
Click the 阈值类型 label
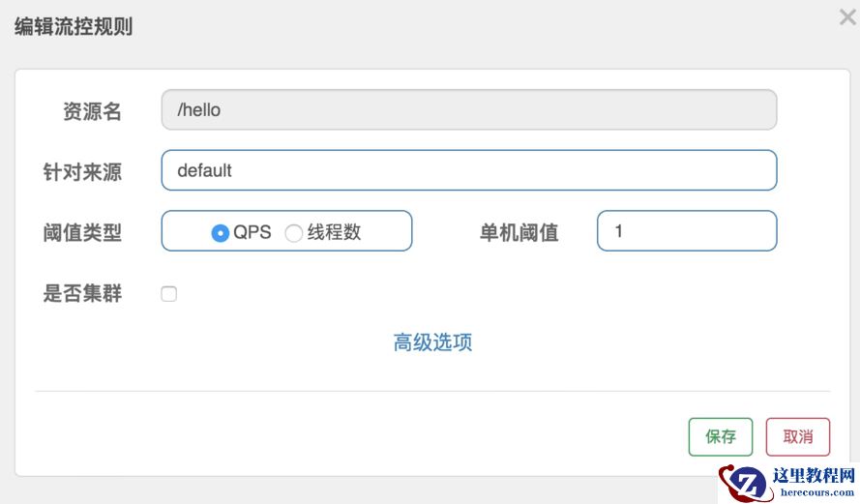[83, 232]
